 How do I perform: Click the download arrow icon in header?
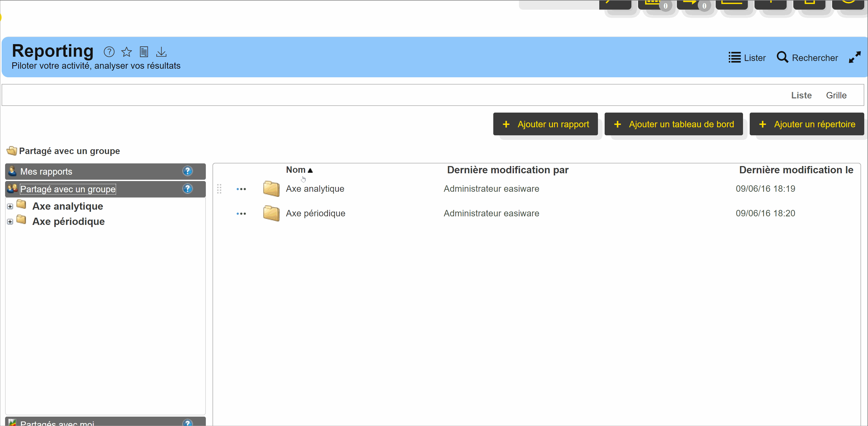[161, 52]
